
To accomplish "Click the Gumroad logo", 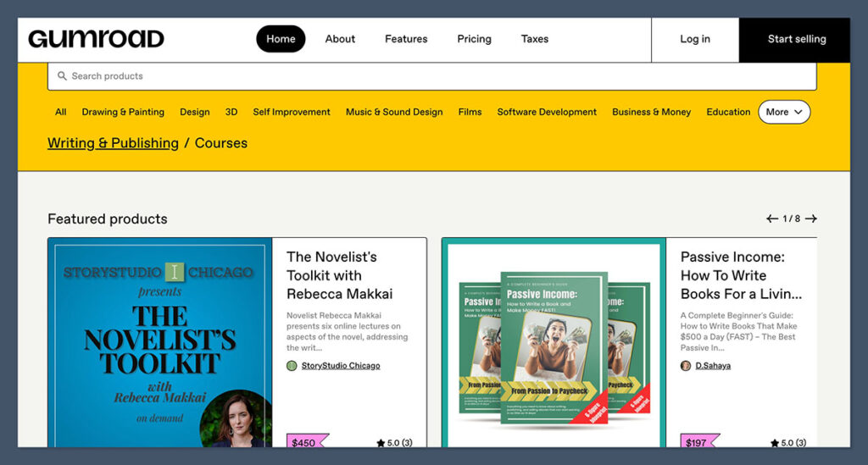I will [96, 39].
